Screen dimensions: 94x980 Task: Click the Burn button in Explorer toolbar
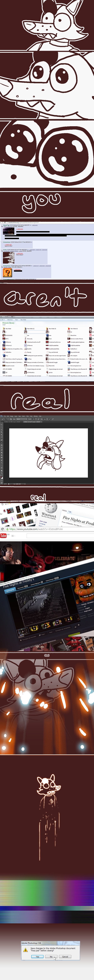pyautogui.click(x=17, y=320)
